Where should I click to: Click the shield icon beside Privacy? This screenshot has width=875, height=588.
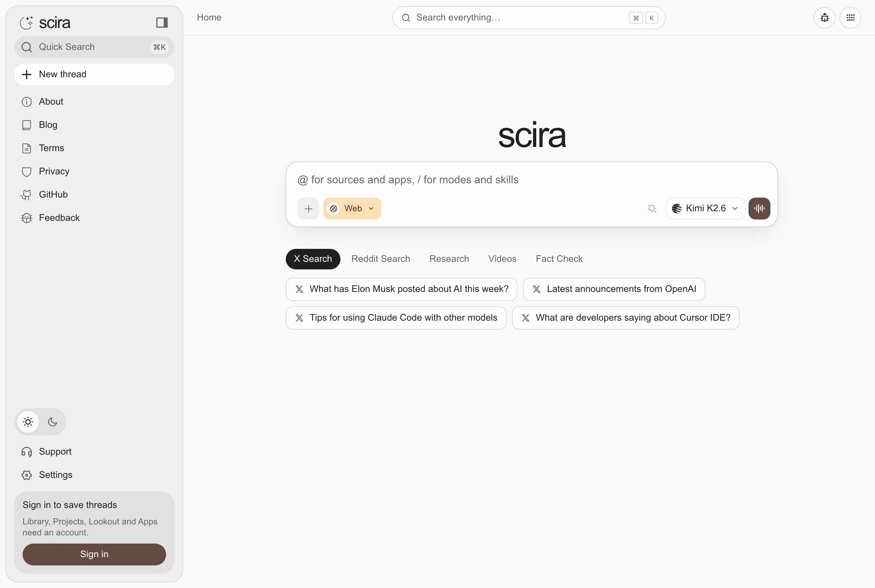(x=27, y=172)
